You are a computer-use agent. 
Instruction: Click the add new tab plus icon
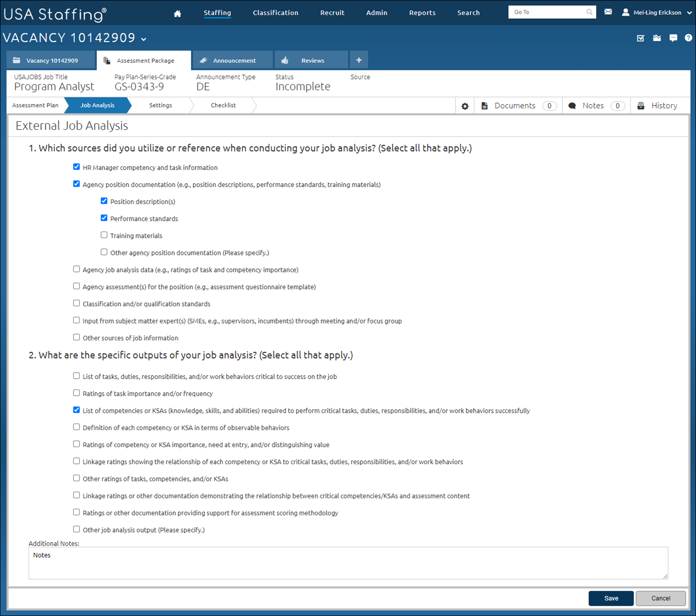point(359,60)
